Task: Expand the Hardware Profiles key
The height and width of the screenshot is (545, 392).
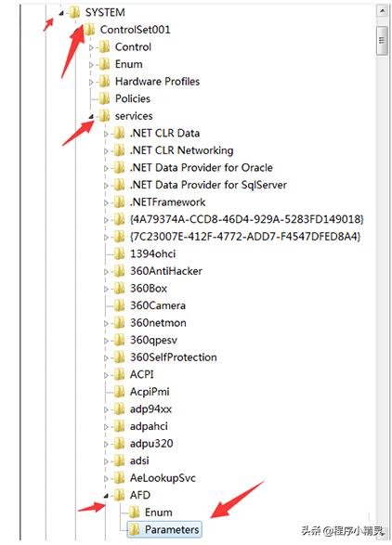Action: tap(91, 82)
